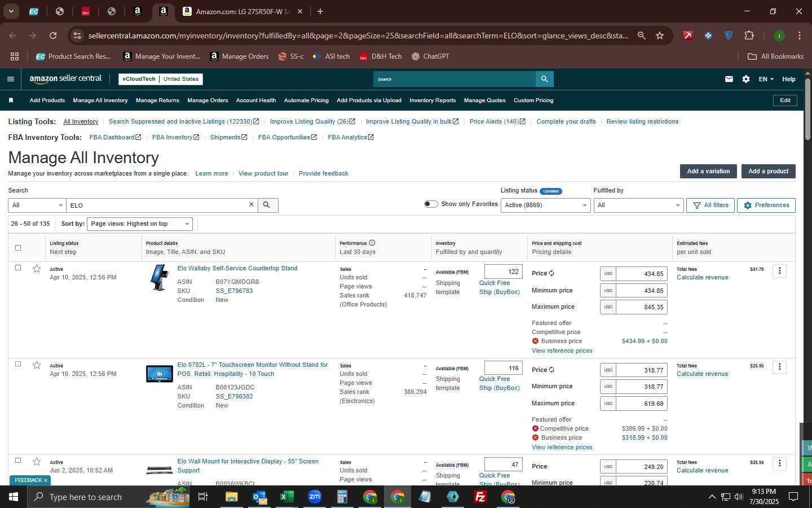Go to Manage Orders in the nav bar

pos(208,100)
